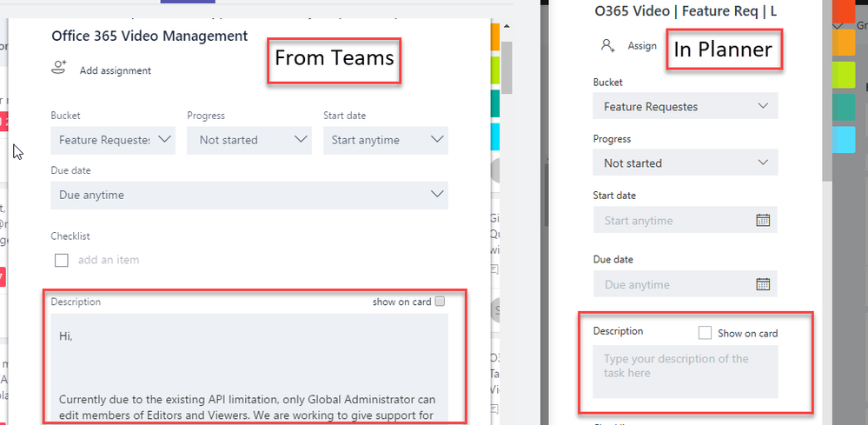Select the teal label color in Teams task
Image resolution: width=868 pixels, height=425 pixels.
tap(495, 103)
